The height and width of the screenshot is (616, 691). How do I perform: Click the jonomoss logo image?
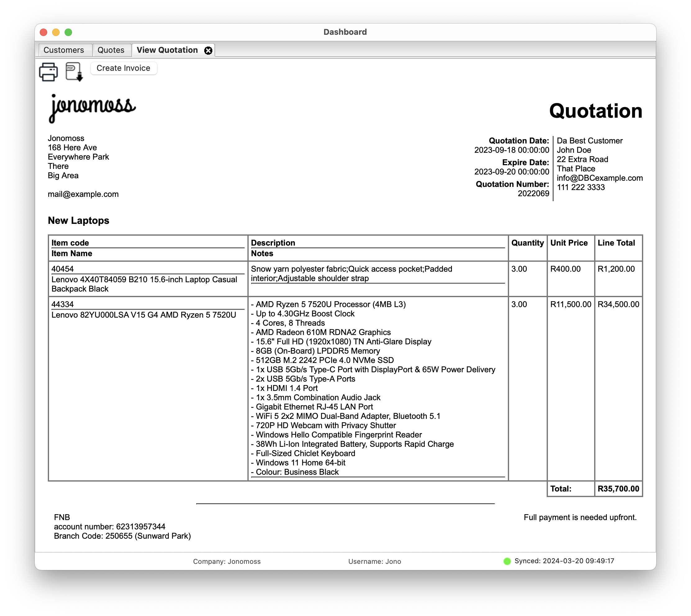point(92,108)
